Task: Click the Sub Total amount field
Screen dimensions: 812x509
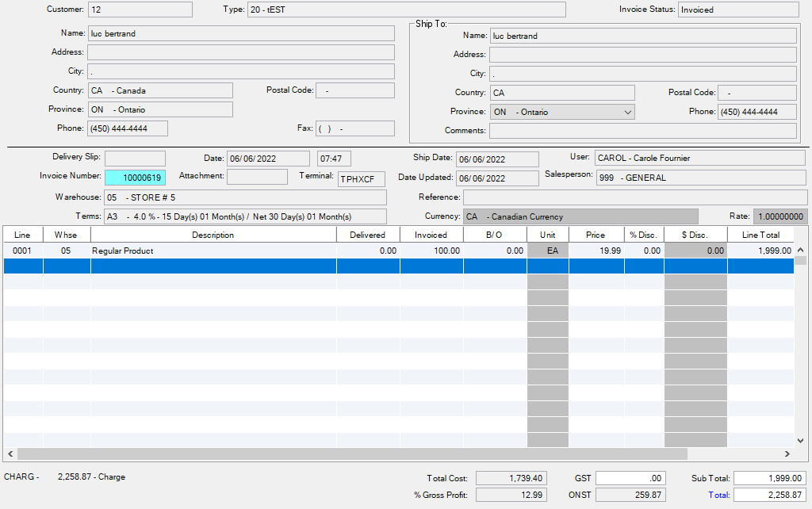Action: click(x=769, y=478)
